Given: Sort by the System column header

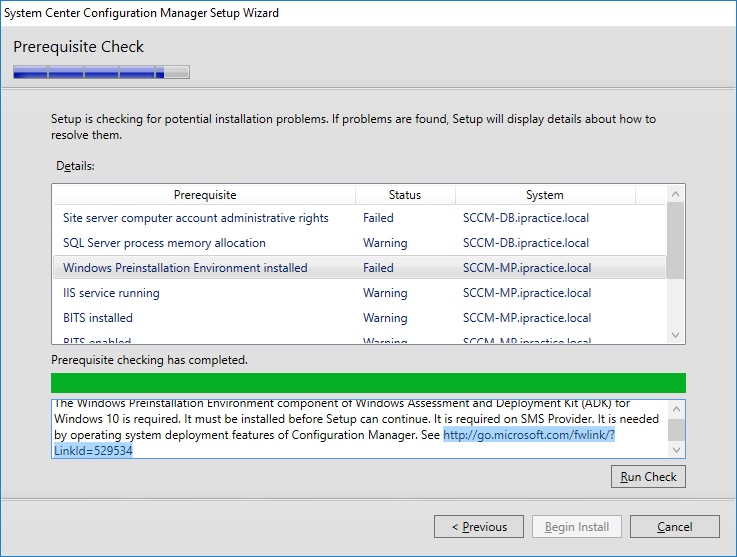Looking at the screenshot, I should 545,195.
